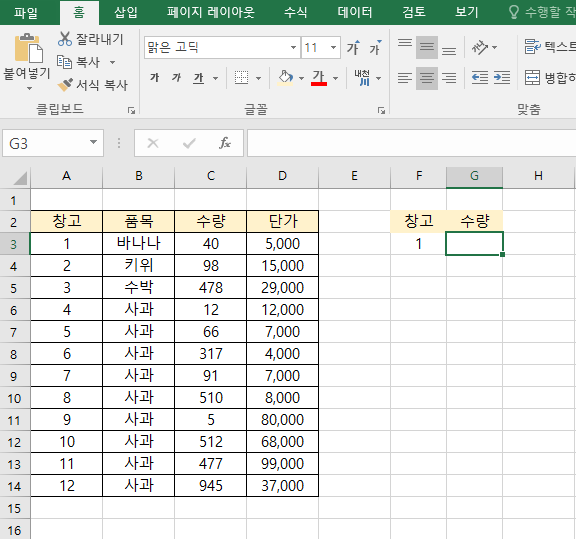Toggle center horizontal alignment
This screenshot has height=539, width=576.
[427, 78]
